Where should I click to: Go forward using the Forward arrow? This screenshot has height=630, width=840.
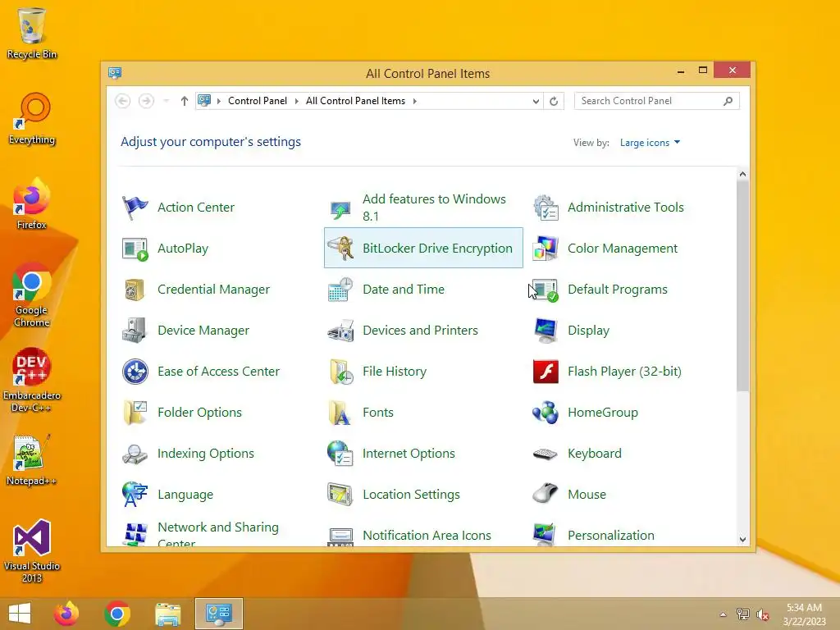(x=146, y=101)
